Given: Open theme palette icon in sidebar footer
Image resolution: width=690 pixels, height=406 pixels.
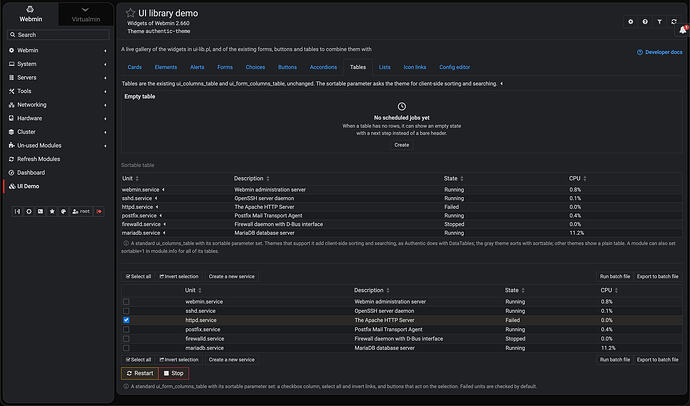Looking at the screenshot, I should click(x=63, y=212).
